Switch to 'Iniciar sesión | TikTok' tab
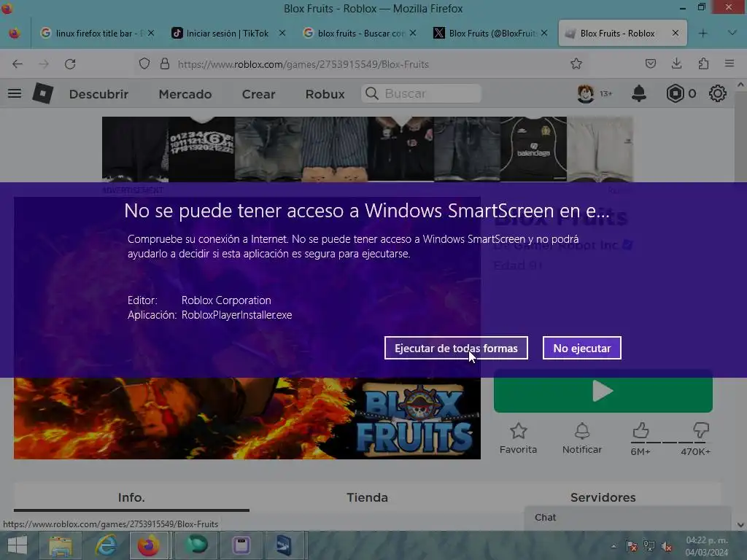The width and height of the screenshot is (747, 560). 228,34
